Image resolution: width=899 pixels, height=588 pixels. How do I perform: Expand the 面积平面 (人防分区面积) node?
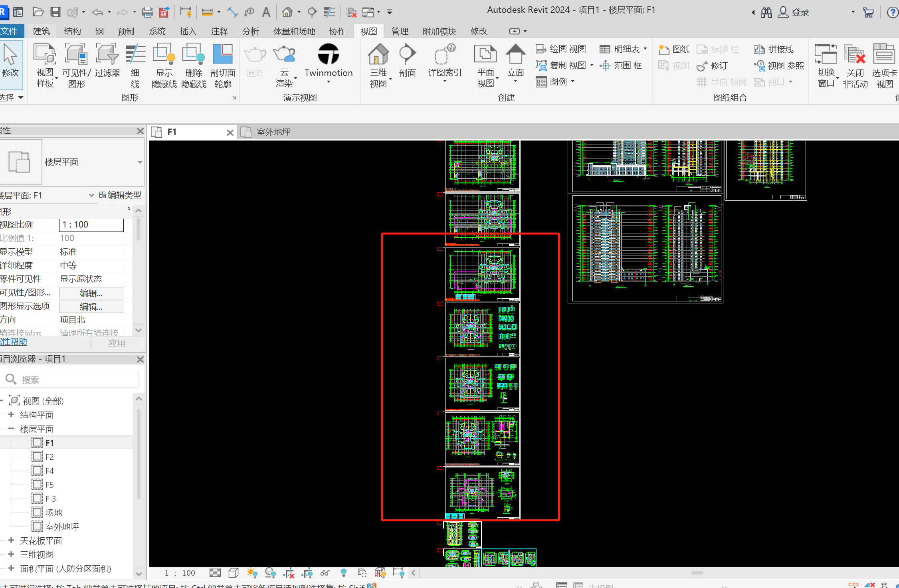point(11,568)
